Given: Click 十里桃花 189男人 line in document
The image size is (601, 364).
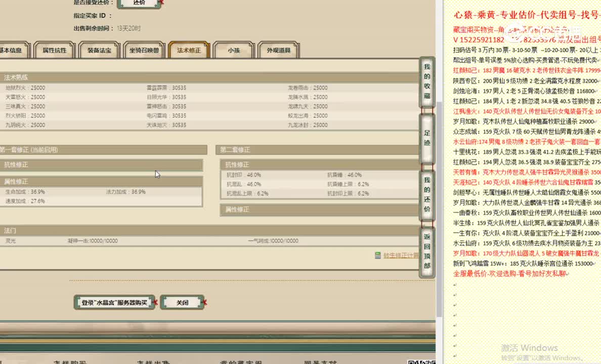Looking at the screenshot, I should pyautogui.click(x=527, y=152).
